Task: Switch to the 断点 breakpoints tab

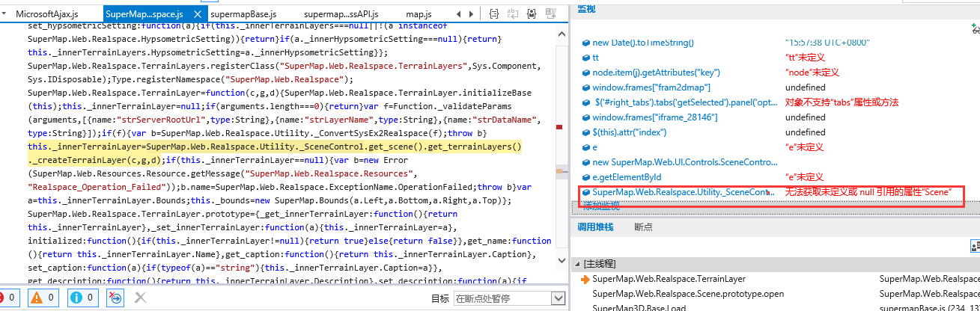Action: pyautogui.click(x=642, y=227)
